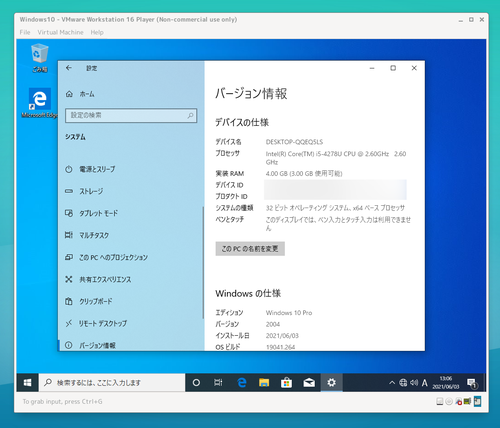Open the Recycle Bin desktop icon
This screenshot has width=500, height=428.
(x=40, y=58)
